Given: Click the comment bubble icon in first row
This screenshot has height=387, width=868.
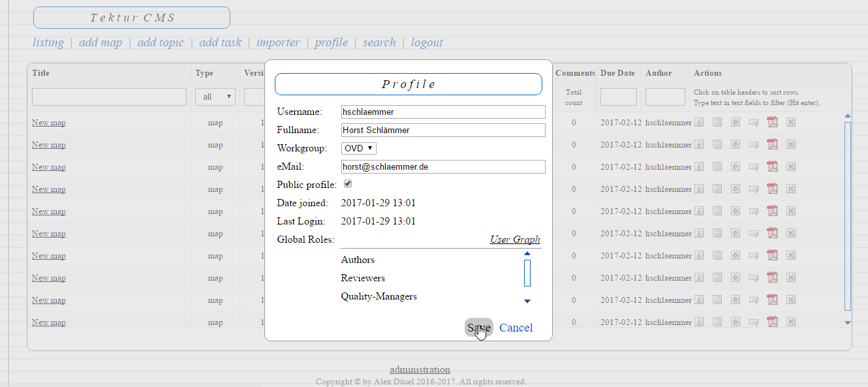Looking at the screenshot, I should click(x=754, y=122).
